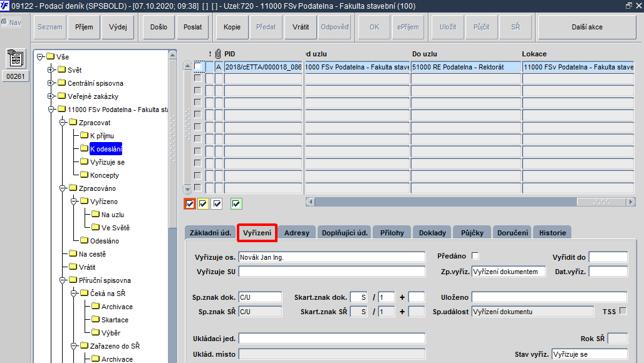The width and height of the screenshot is (644, 363).
Task: Click the Další akce button
Action: 587,27
